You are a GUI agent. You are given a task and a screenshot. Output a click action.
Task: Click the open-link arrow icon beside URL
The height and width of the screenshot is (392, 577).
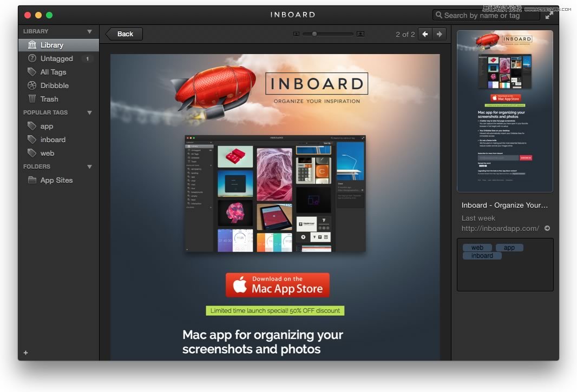547,228
